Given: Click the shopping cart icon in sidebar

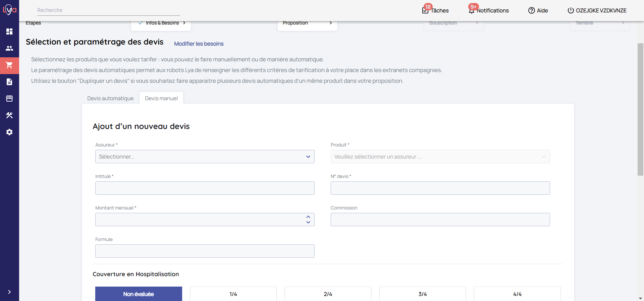Looking at the screenshot, I should point(9,65).
